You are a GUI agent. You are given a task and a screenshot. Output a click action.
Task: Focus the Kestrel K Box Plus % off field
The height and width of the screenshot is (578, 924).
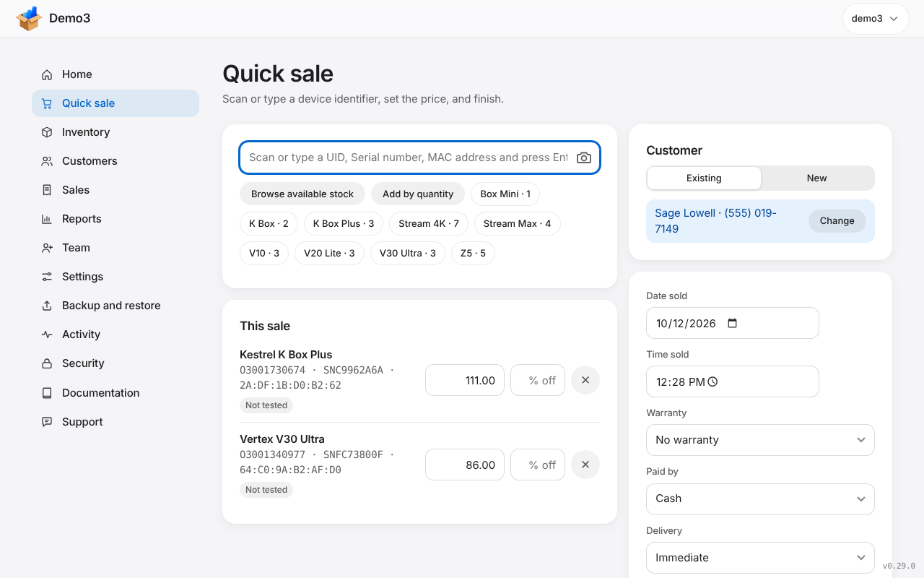[538, 380]
